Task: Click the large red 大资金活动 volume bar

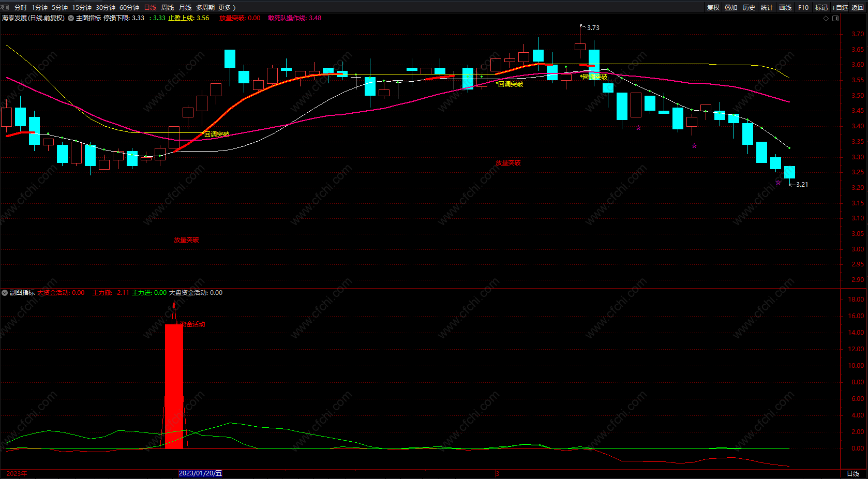Action: pyautogui.click(x=174, y=386)
